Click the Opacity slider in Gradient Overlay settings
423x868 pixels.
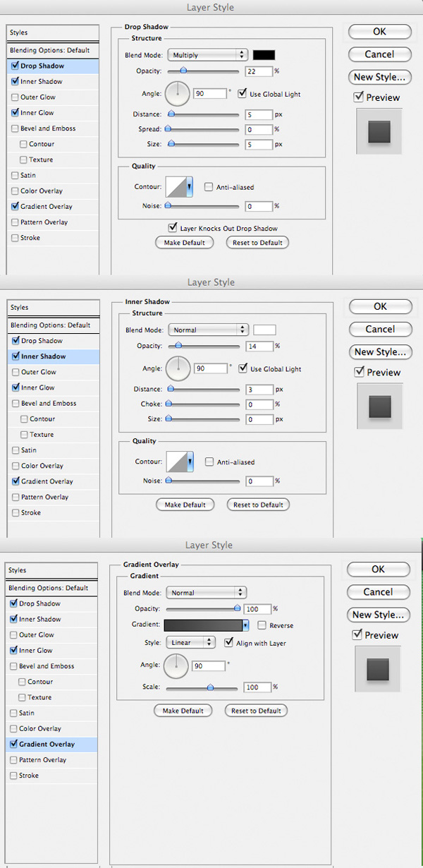202,608
